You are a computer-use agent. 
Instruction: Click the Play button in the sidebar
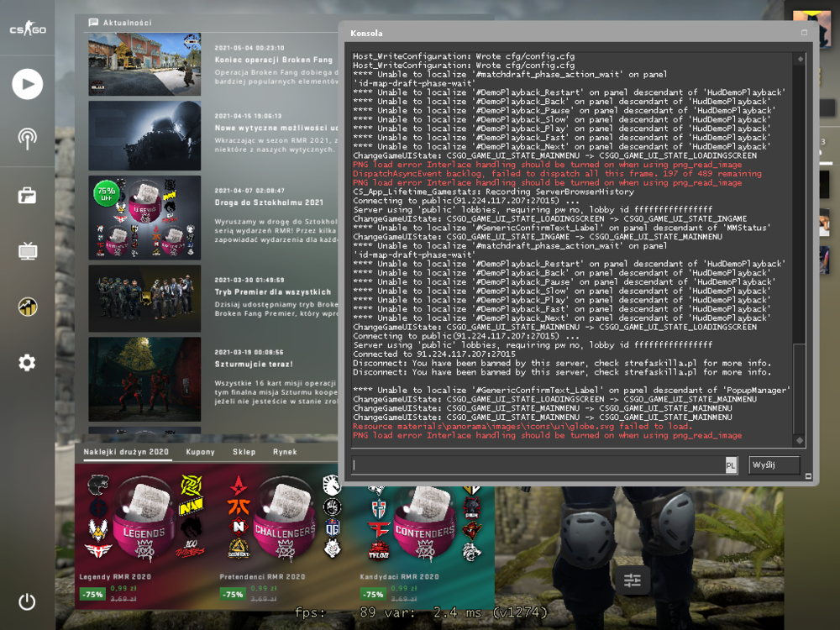28,84
